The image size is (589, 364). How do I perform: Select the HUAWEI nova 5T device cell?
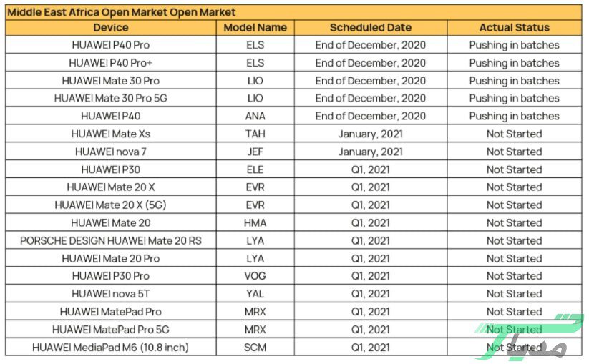point(111,294)
